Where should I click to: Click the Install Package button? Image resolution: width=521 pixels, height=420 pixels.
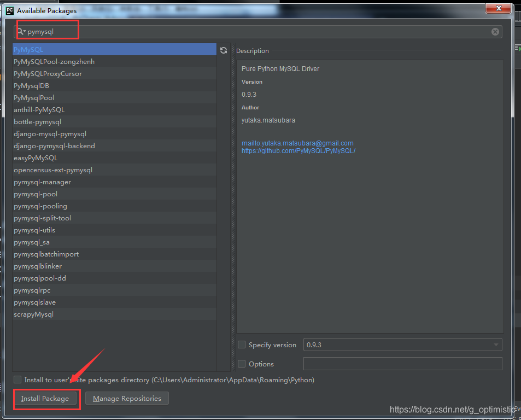point(45,398)
